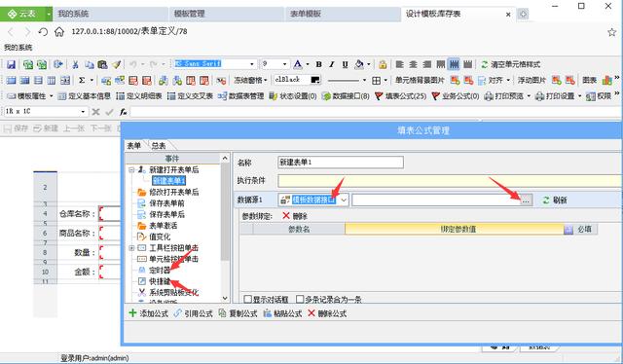Viewport: 623px width, 364px height.
Task: Click 清空单元格样式 button
Action: pos(511,64)
